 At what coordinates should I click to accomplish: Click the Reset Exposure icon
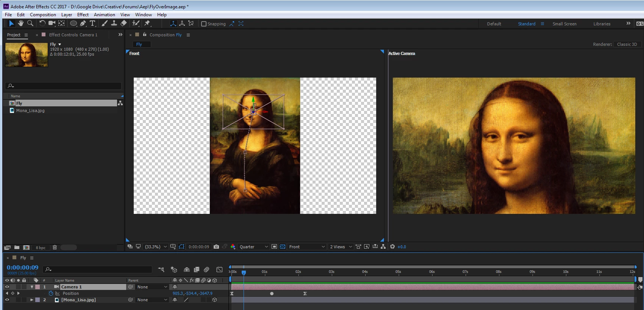[x=392, y=247]
